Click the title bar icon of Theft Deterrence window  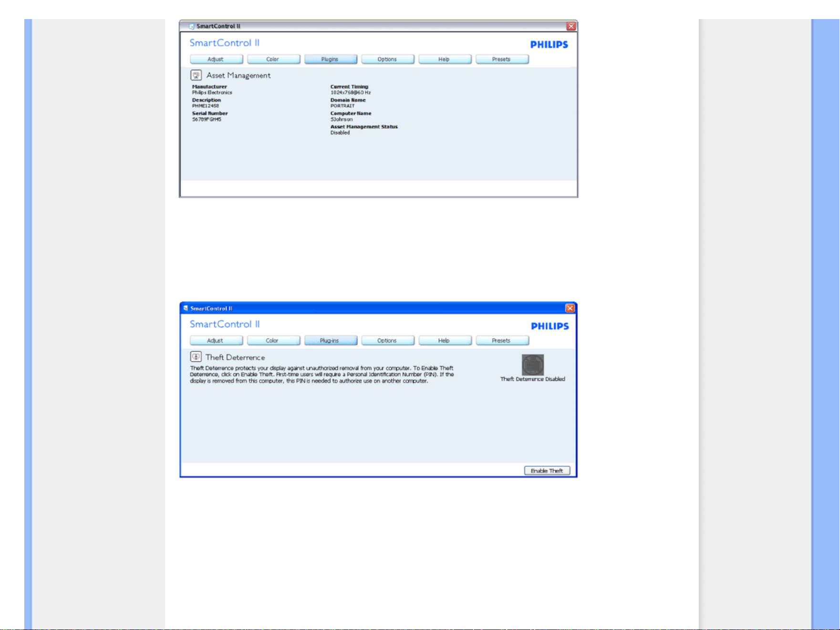[x=186, y=308]
